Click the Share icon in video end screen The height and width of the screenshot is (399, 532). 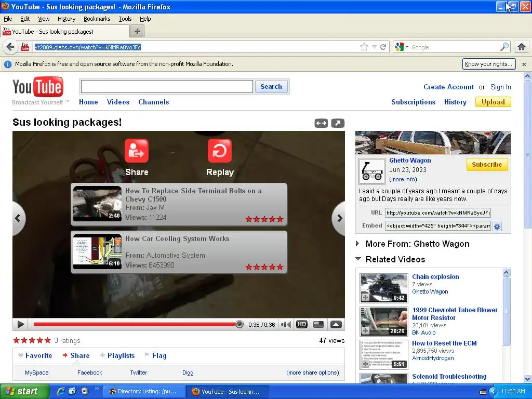pos(137,151)
